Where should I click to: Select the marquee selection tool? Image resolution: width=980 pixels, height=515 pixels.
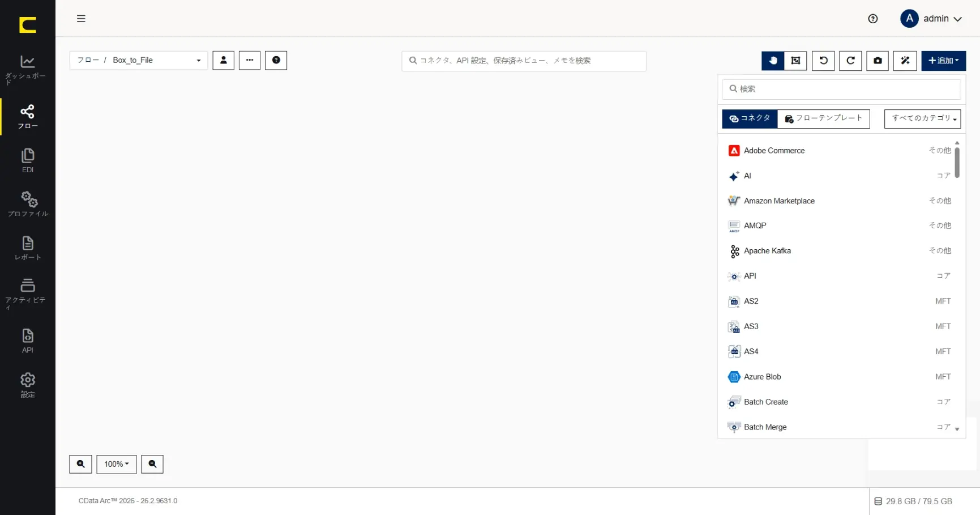tap(795, 61)
